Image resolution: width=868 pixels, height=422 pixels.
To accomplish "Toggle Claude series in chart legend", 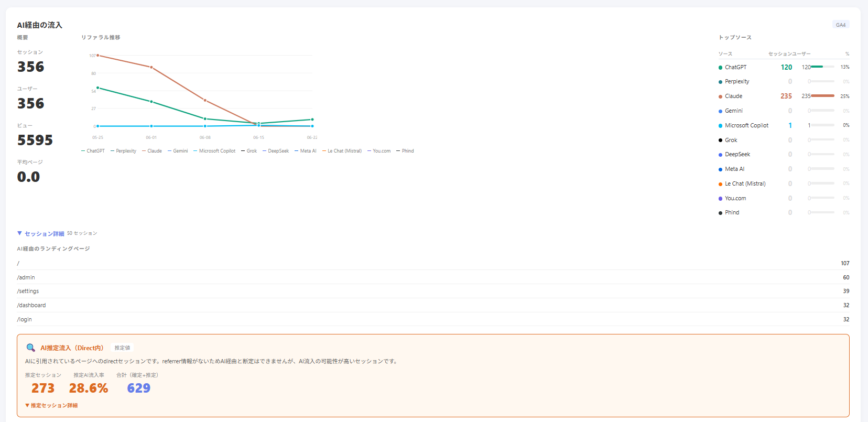I will pyautogui.click(x=152, y=151).
